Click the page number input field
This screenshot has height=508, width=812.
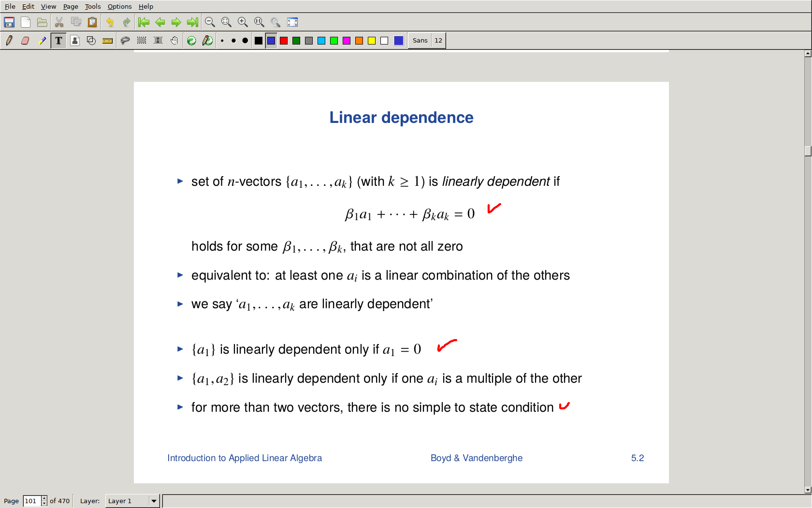point(31,501)
